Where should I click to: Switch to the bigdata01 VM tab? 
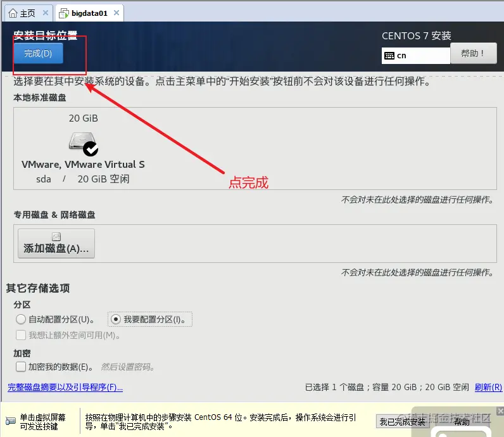pos(89,13)
